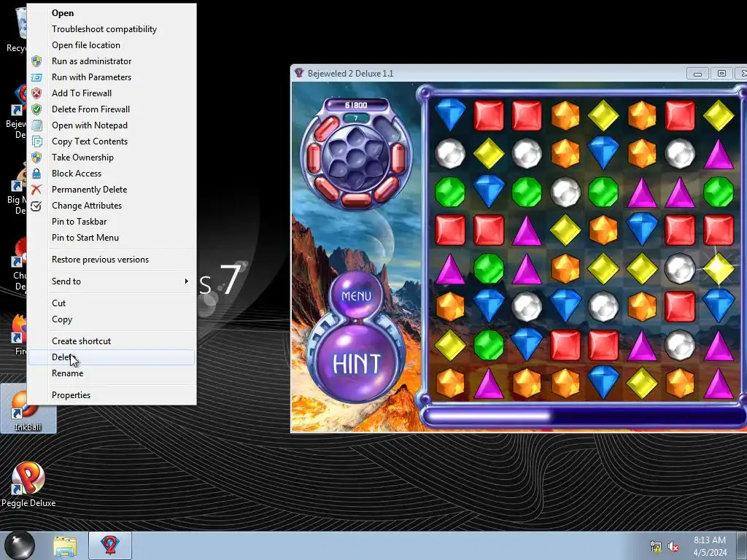Choose the highlighted Delete entry

click(112, 357)
